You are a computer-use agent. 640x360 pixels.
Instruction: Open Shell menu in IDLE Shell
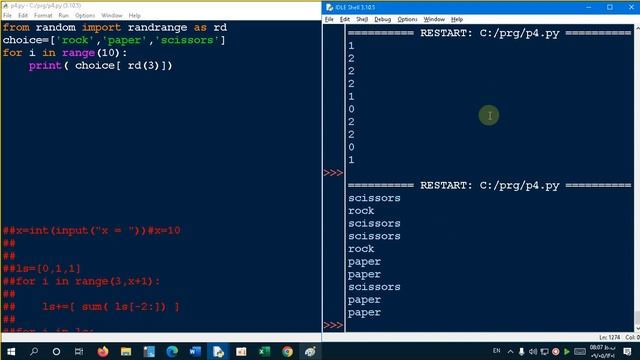362,19
